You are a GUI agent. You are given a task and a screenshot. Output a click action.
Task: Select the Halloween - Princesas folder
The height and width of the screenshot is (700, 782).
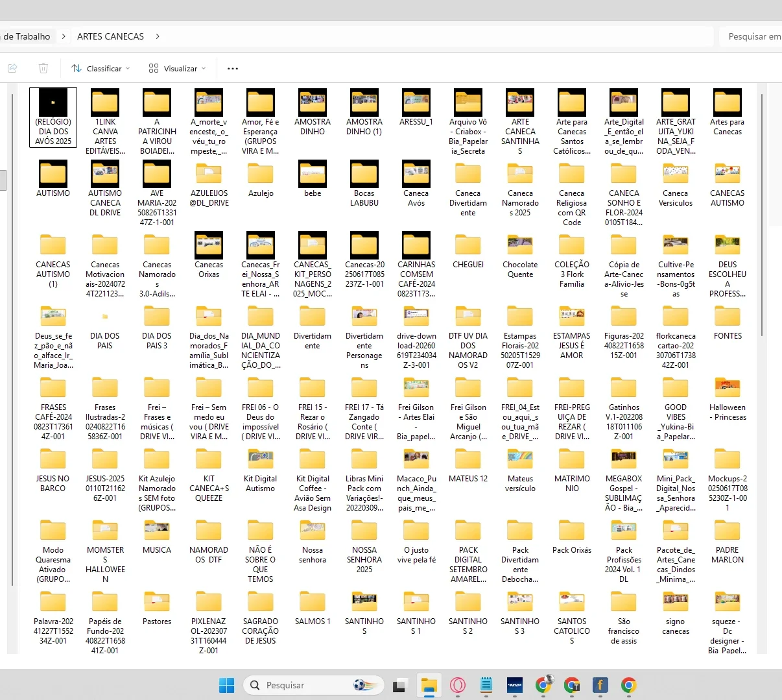click(x=728, y=399)
